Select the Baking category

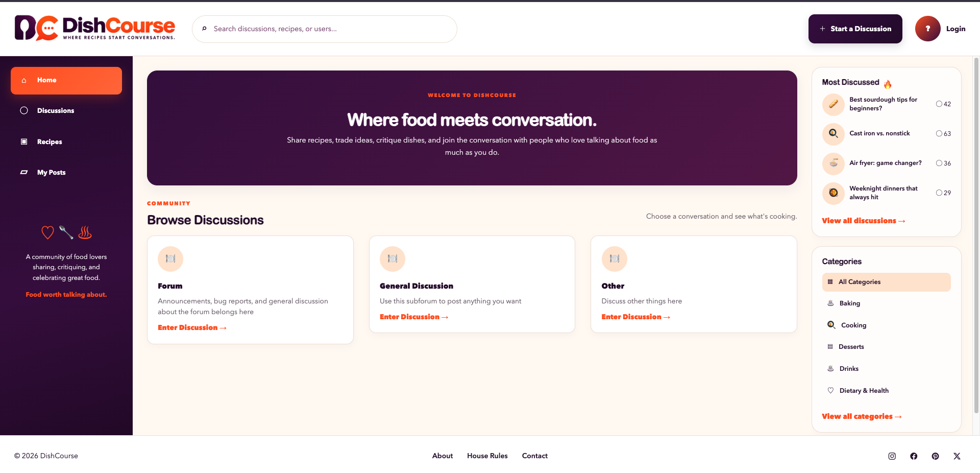[x=886, y=303]
